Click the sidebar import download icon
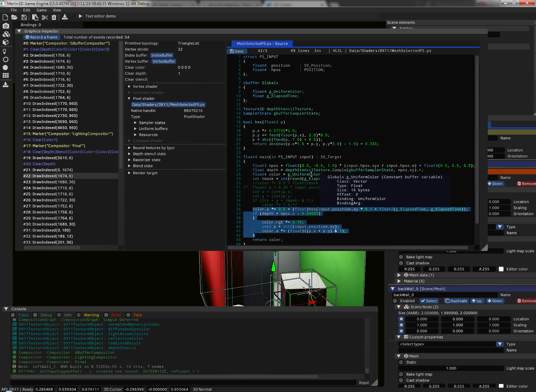The width and height of the screenshot is (536, 392). [x=5, y=85]
